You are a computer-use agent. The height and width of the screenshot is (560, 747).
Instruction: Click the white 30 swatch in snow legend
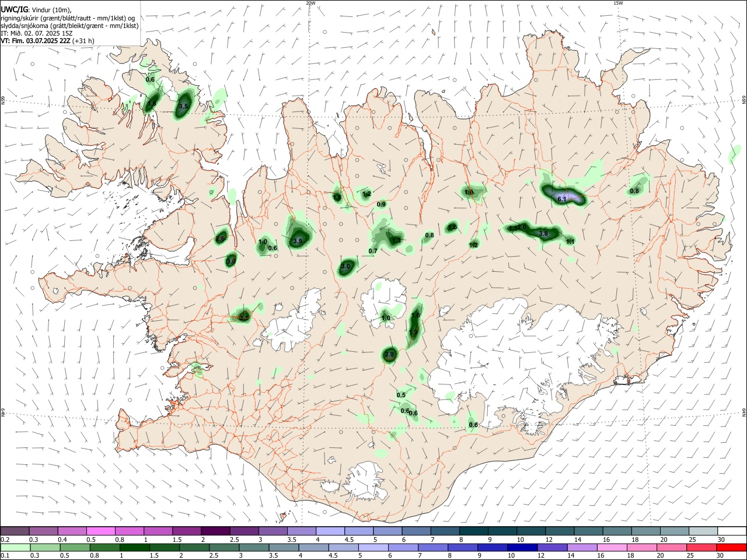[x=731, y=531]
